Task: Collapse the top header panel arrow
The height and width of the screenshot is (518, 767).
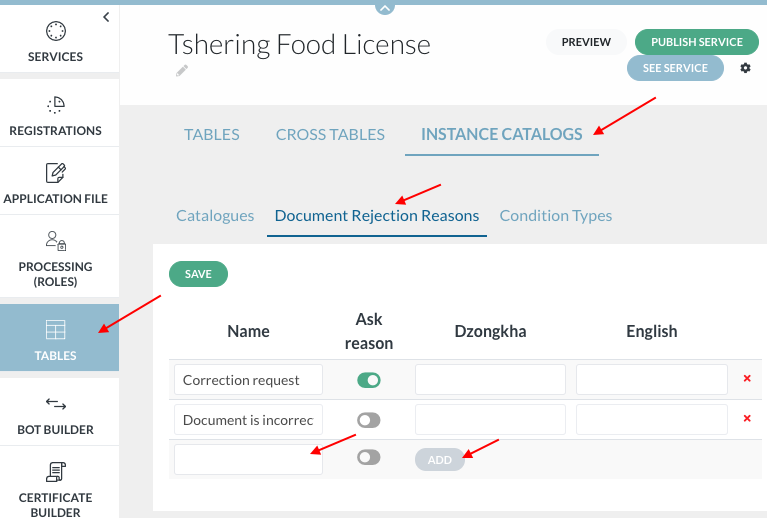Action: (384, 8)
